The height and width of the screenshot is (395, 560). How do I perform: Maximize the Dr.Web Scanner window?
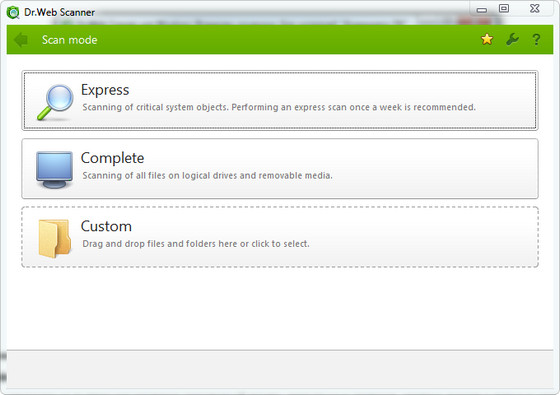pos(504,9)
